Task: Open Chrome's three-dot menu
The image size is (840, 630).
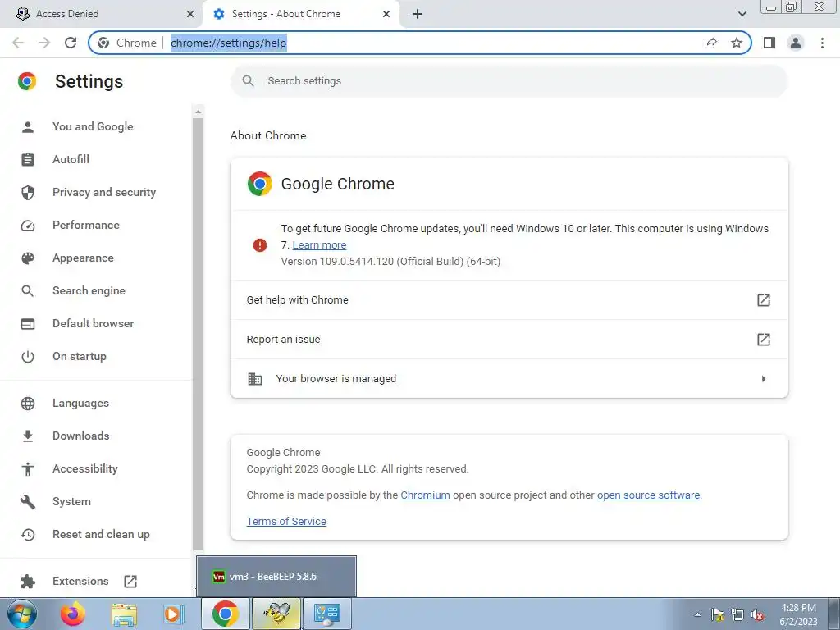Action: 822,43
